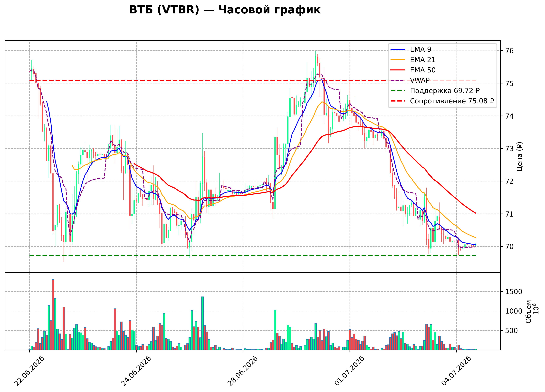Click the tallest red volume bar
Image resolution: width=545 pixels, height=392 pixels.
click(x=53, y=315)
